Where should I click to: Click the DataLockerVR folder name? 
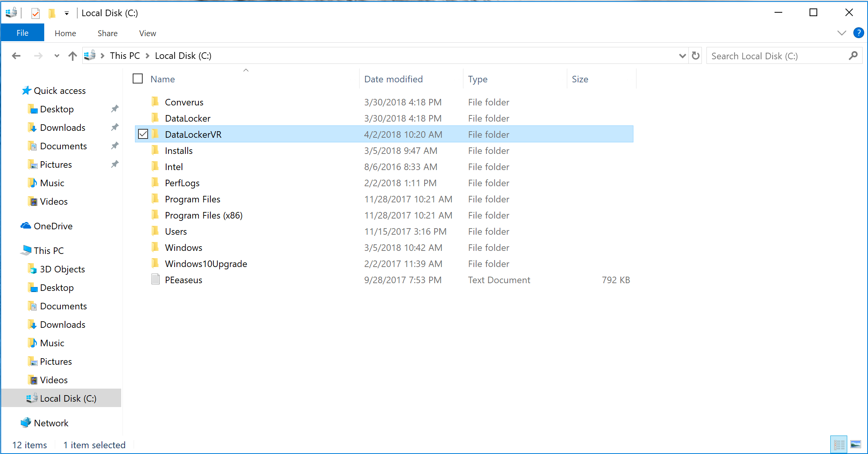193,135
